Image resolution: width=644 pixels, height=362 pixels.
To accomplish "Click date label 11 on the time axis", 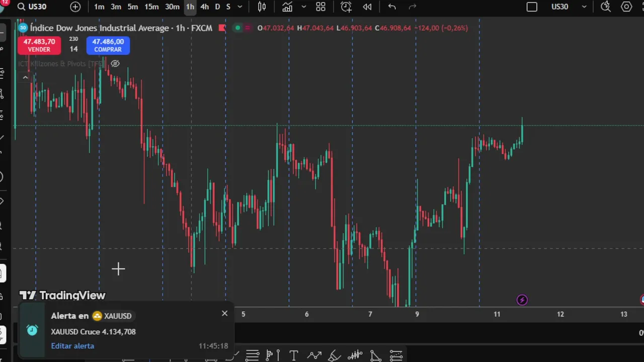I will pos(497,314).
